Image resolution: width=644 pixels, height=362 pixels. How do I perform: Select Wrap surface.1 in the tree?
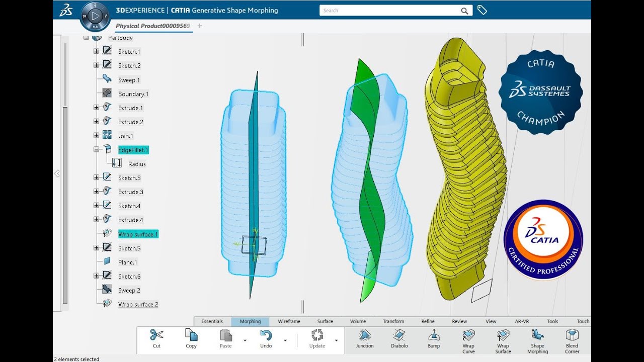[x=138, y=234]
